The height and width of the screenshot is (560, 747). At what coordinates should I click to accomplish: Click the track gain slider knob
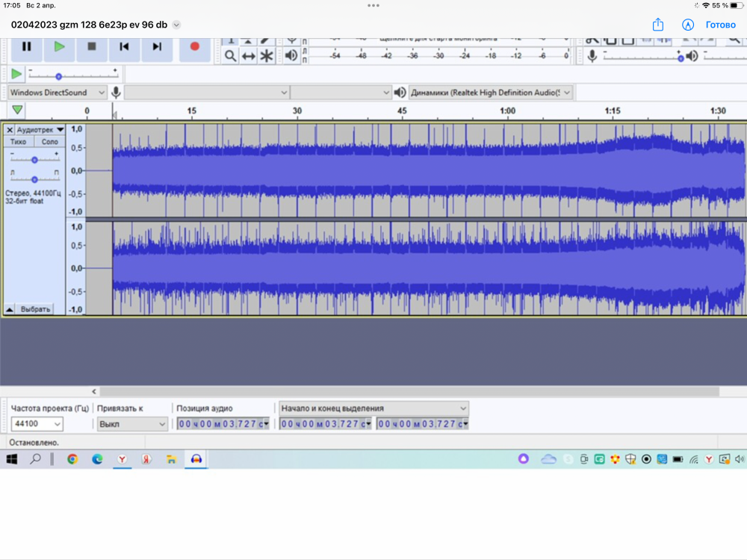pos(34,160)
